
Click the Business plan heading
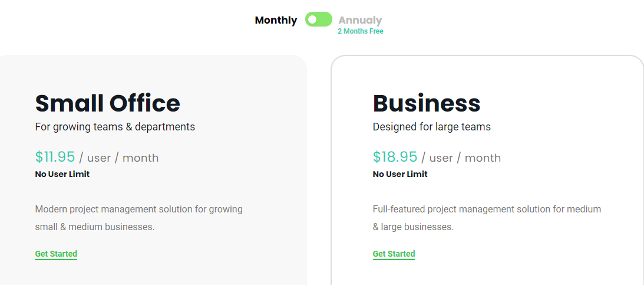(x=427, y=103)
